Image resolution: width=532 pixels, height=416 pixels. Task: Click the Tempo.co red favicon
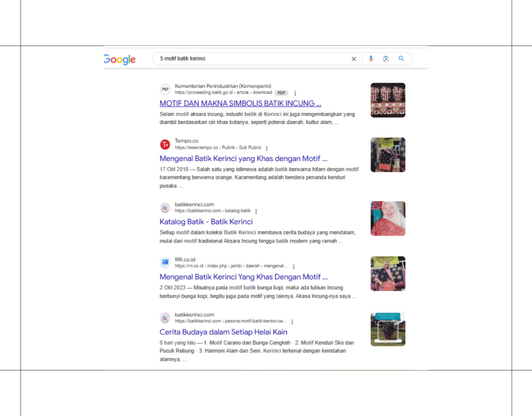[165, 144]
